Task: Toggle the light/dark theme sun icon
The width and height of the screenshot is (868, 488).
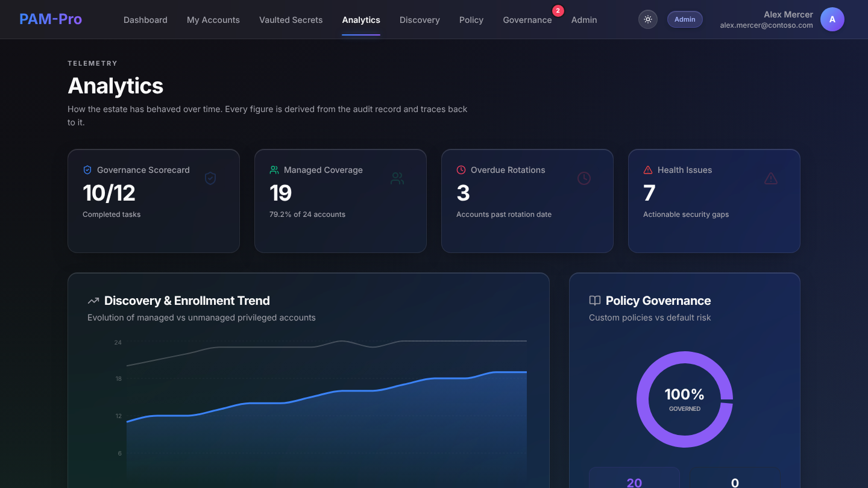Action: (x=648, y=19)
